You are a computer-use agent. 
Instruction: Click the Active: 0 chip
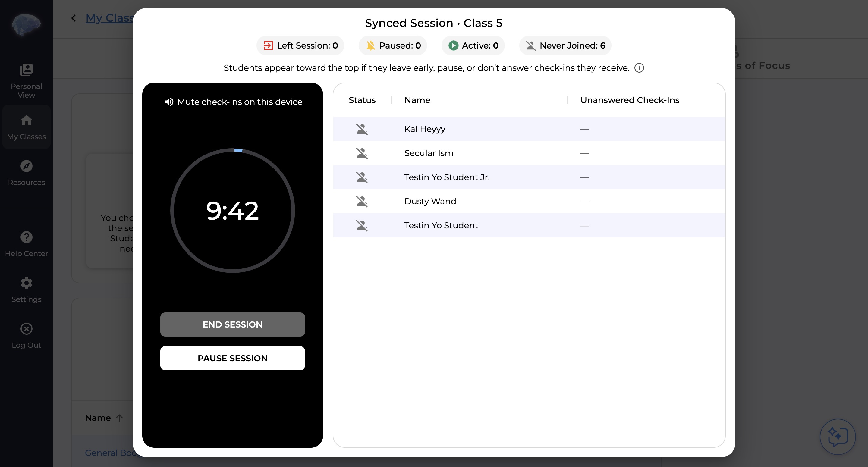(473, 45)
